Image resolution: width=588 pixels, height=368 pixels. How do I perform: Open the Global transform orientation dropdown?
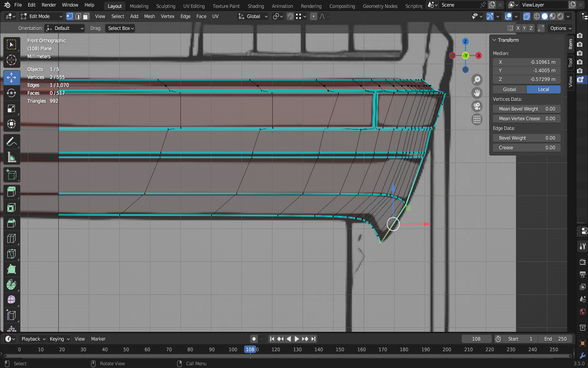(253, 16)
